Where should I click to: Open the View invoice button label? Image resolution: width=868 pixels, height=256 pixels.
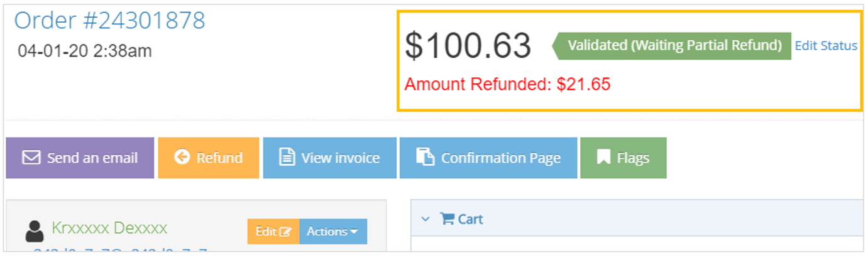coord(340,158)
